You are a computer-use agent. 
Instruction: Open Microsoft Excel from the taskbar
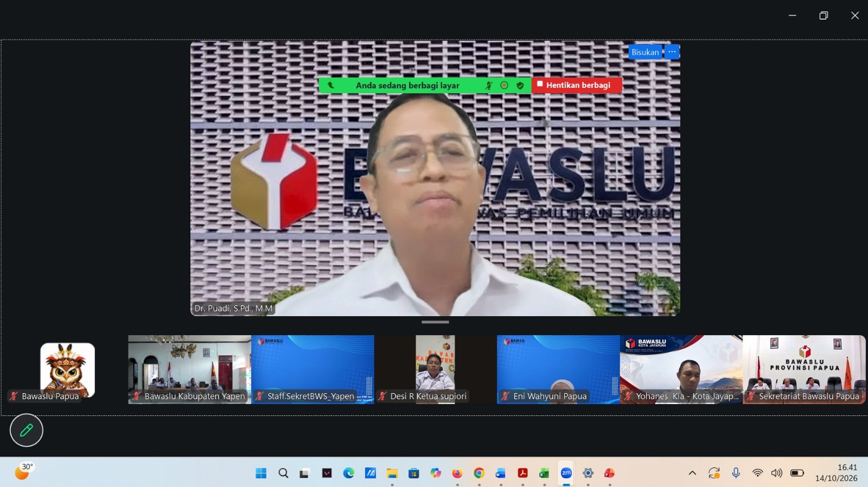coord(544,473)
